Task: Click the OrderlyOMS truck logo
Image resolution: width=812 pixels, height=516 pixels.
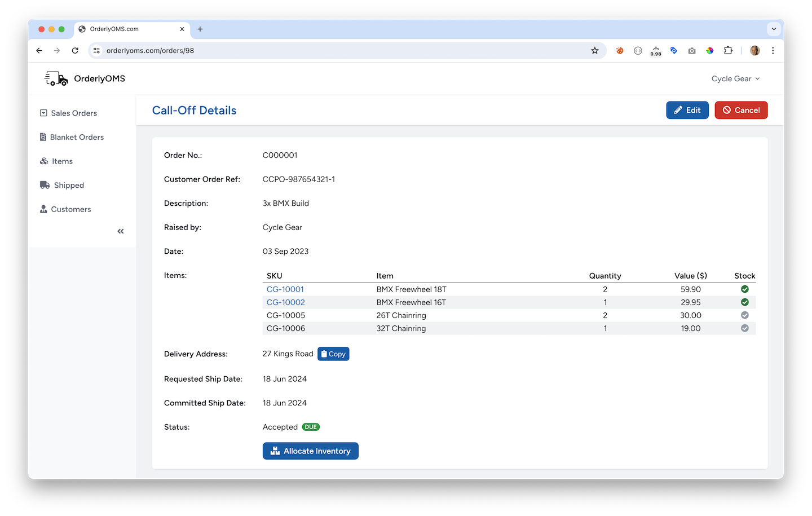Action: point(55,78)
